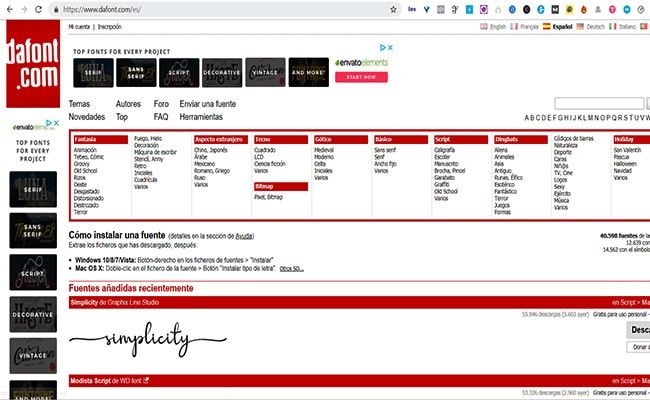Open the Animales subcategory
The width and height of the screenshot is (650, 400).
point(504,157)
